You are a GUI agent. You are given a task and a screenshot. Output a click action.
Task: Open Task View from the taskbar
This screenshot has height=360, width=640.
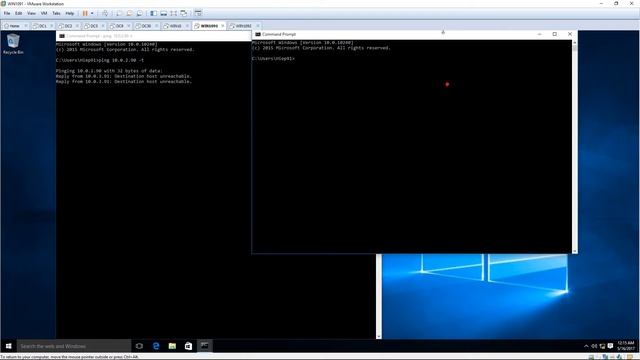[139, 346]
